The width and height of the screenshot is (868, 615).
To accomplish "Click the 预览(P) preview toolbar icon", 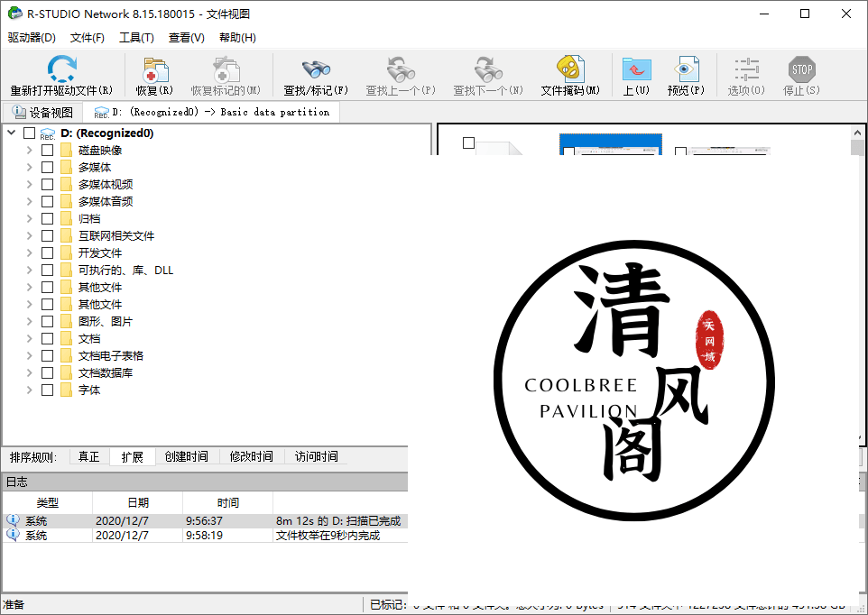I will pos(686,69).
